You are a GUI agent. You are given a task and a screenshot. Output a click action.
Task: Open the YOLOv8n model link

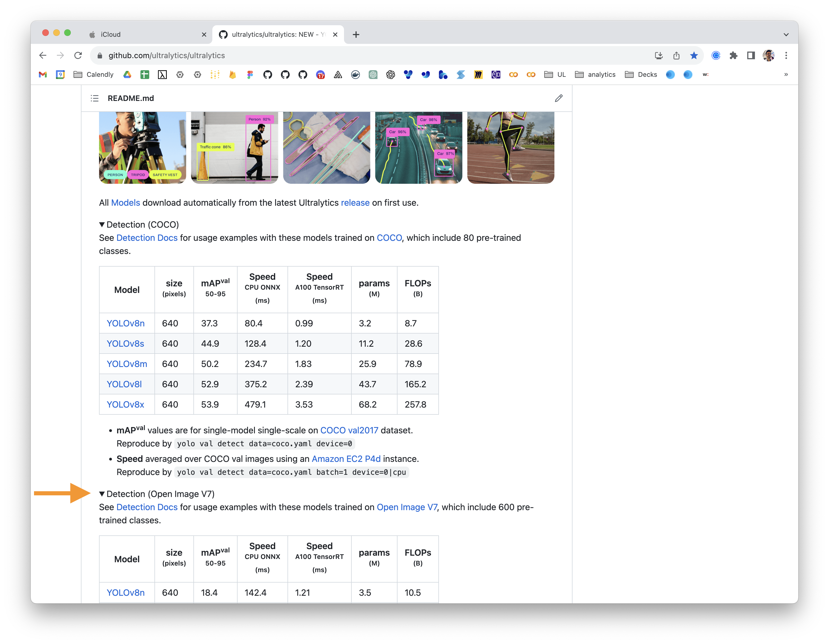click(126, 323)
